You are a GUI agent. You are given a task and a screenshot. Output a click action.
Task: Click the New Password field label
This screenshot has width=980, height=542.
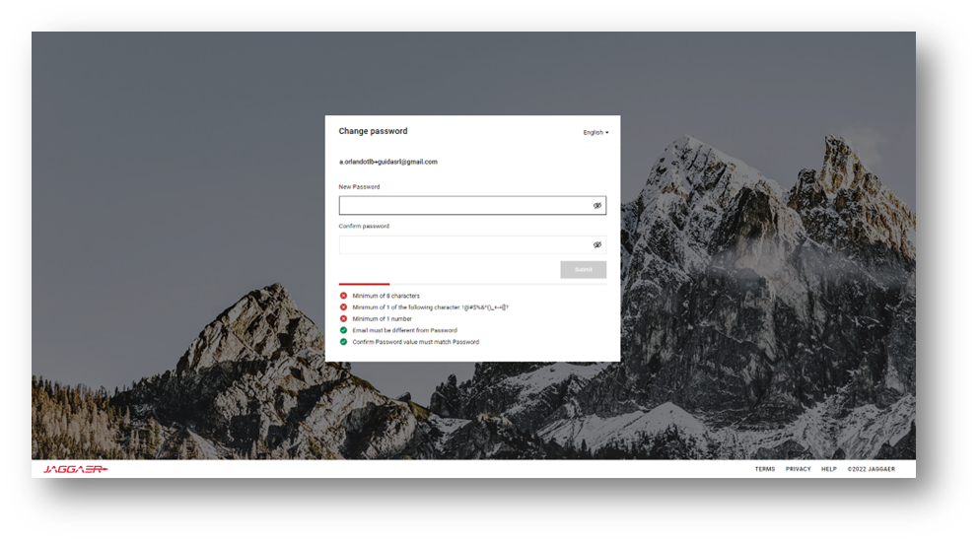pos(359,186)
